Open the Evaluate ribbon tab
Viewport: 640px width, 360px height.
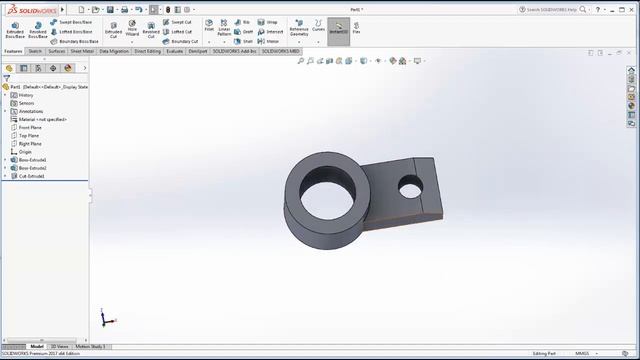[175, 51]
